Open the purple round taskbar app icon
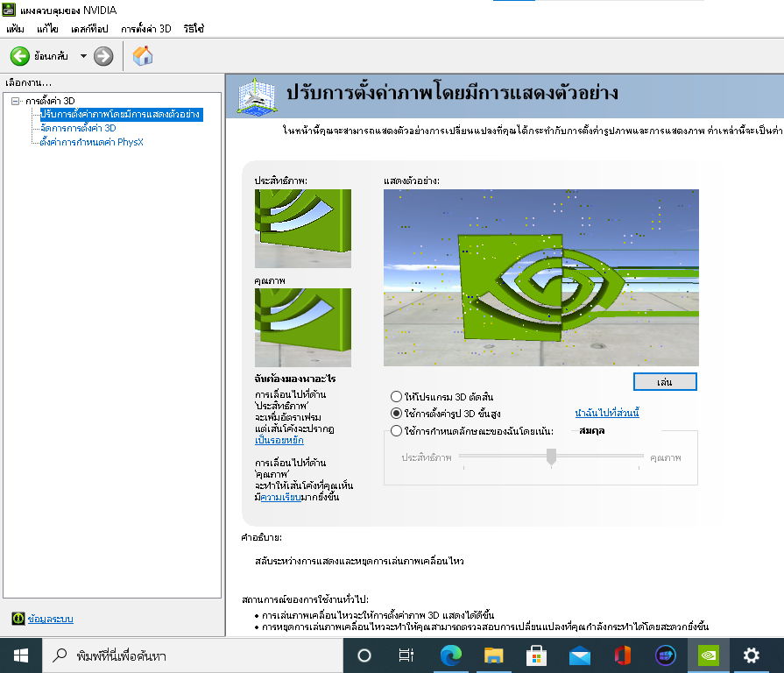The height and width of the screenshot is (673, 784). (x=666, y=655)
